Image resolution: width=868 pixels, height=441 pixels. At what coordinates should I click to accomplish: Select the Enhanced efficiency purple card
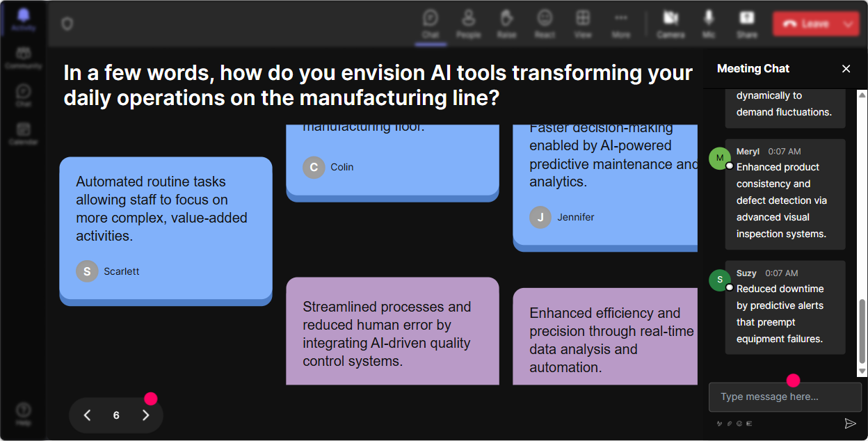605,337
